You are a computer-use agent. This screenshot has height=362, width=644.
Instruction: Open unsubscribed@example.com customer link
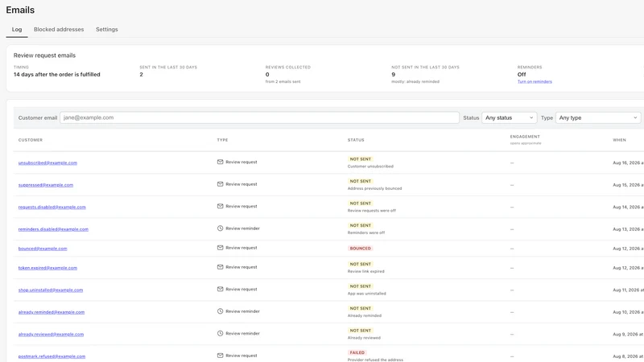47,163
